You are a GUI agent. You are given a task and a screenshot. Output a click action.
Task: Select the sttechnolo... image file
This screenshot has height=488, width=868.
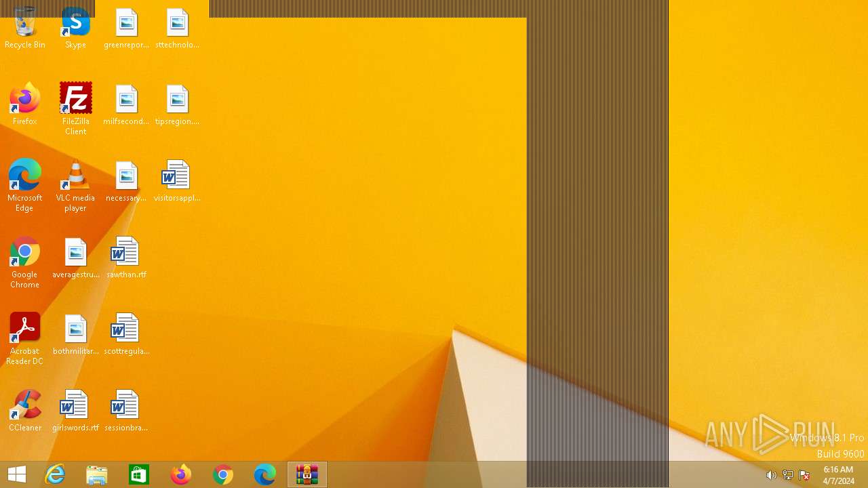(177, 27)
